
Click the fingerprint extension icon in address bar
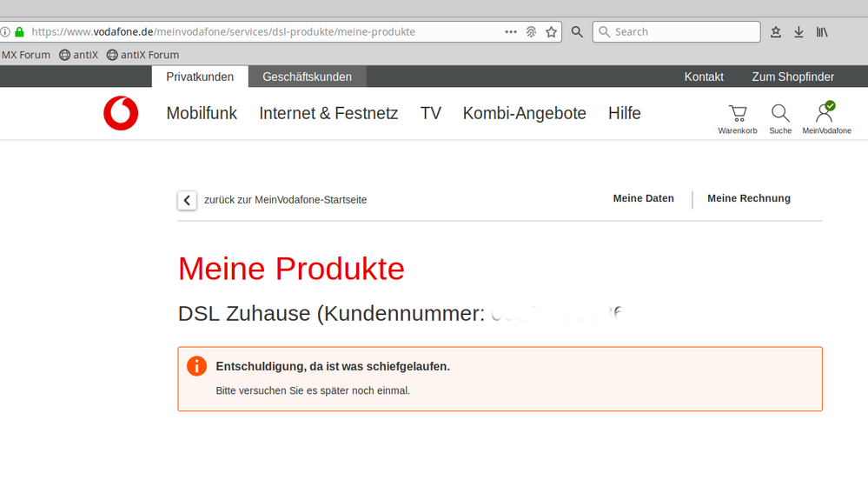tap(531, 32)
